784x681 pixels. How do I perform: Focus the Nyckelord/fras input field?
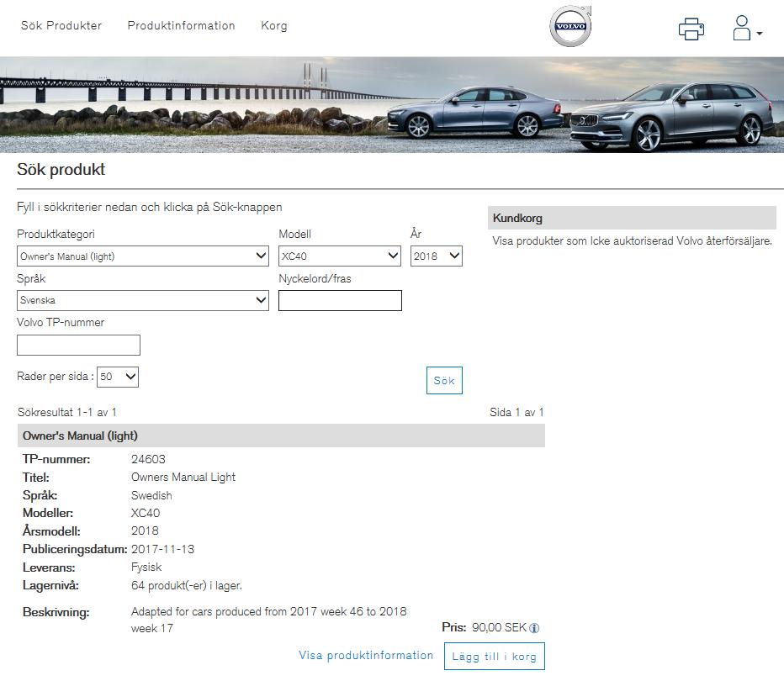tap(340, 300)
